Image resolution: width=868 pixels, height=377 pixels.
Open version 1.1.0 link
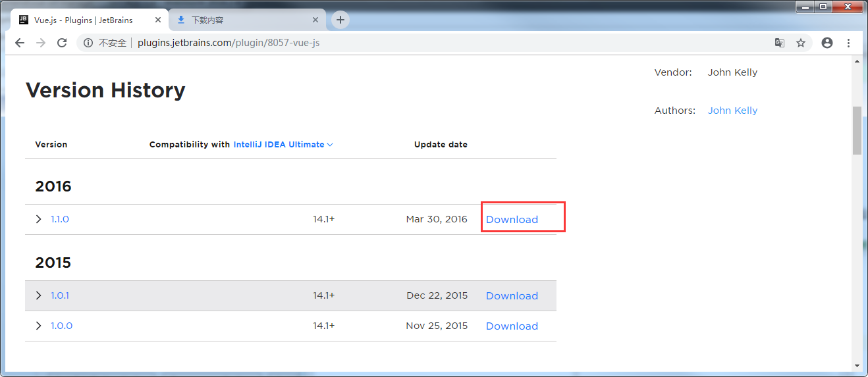point(60,219)
